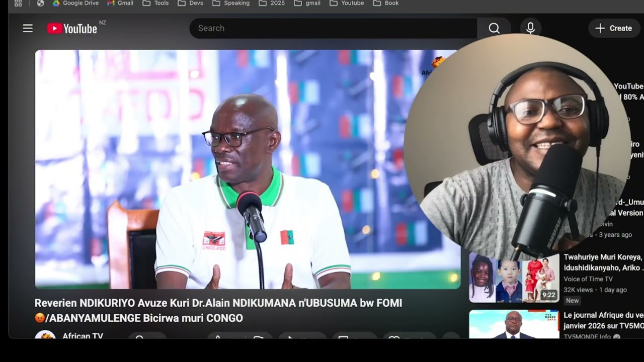Open the Gmail bookmark
This screenshot has height=362, width=644.
120,3
